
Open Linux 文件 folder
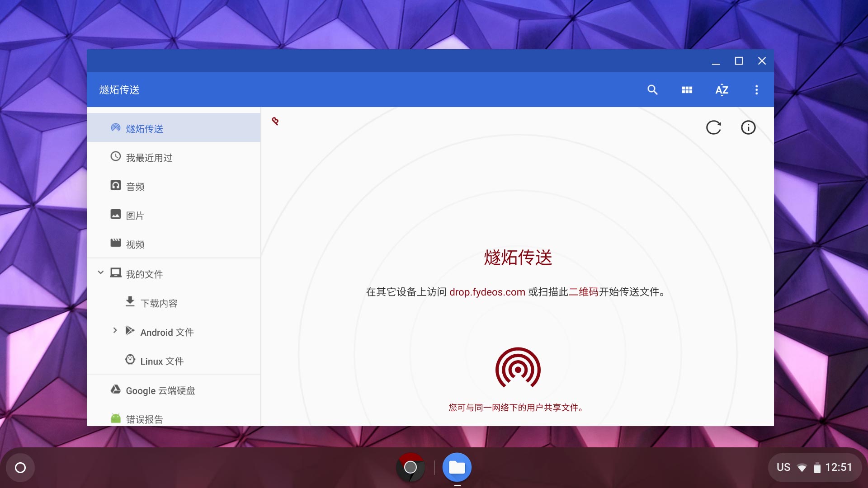[x=161, y=361]
